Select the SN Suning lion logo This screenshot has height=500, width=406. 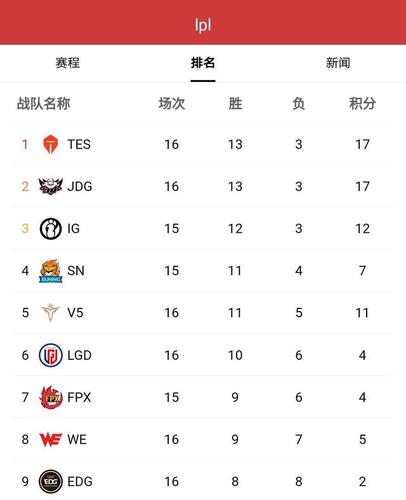[51, 271]
